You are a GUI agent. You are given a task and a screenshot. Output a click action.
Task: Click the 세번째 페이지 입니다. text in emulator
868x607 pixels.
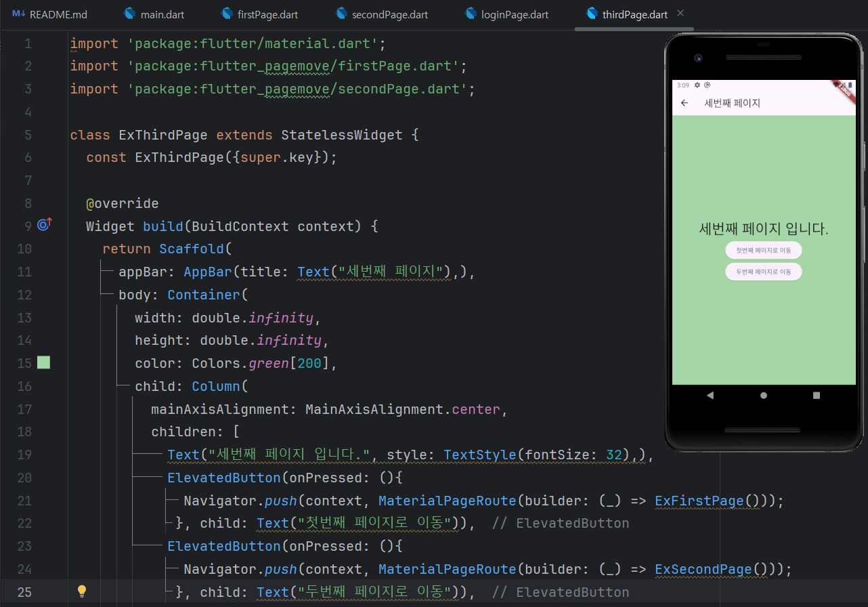[764, 228]
